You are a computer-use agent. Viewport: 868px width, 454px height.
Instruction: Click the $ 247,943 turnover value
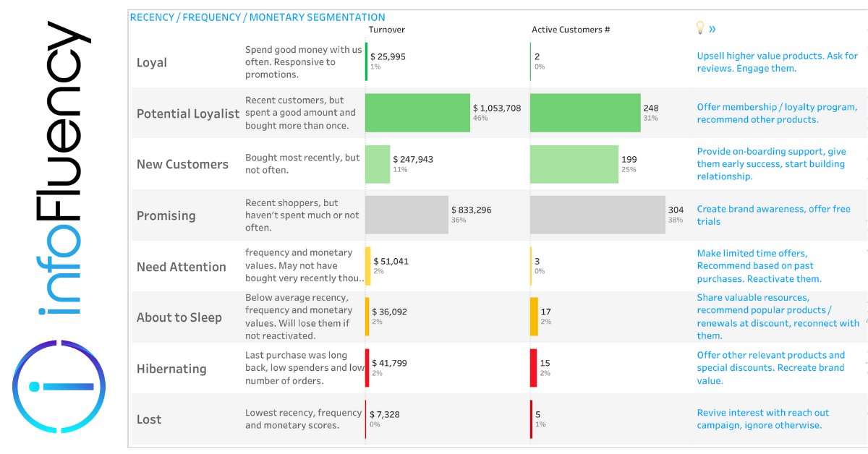tap(413, 159)
